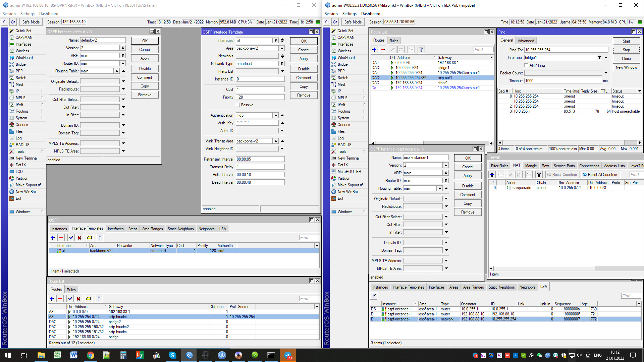Add comment to OSPF template with yellow icon
The image size is (644, 362).
pyautogui.click(x=89, y=238)
